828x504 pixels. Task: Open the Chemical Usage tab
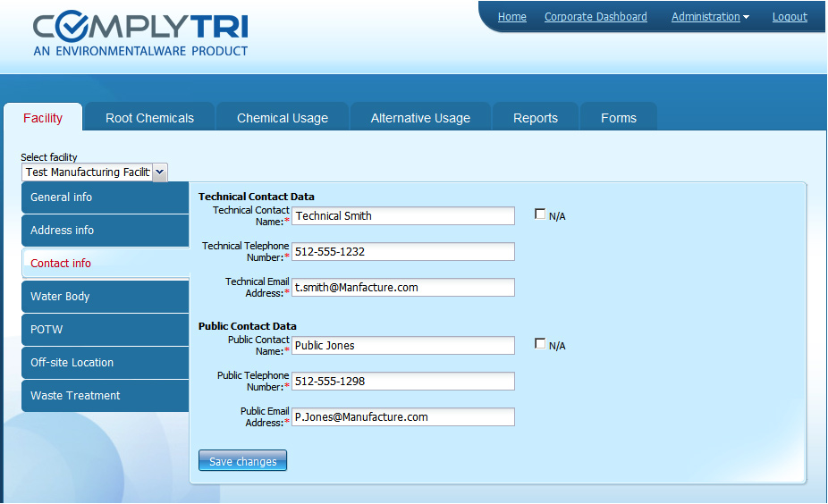coord(282,118)
